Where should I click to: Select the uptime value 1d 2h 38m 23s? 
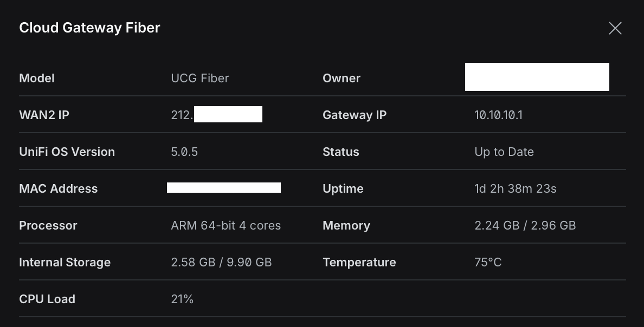click(x=515, y=188)
